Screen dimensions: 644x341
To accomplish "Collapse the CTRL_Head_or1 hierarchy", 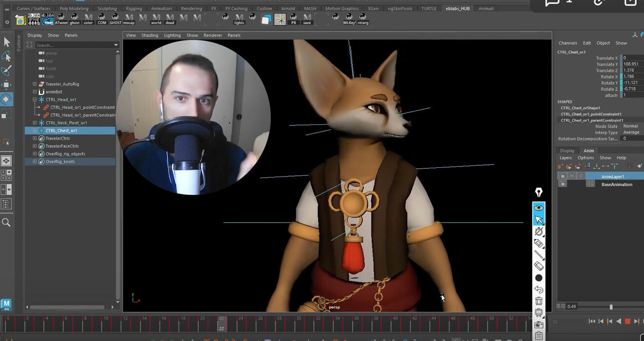I will tap(35, 100).
